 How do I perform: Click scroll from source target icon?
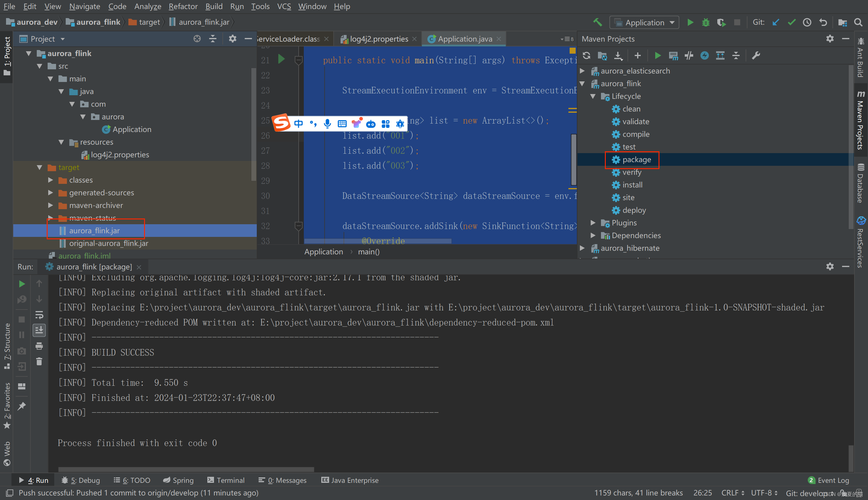pyautogui.click(x=197, y=39)
